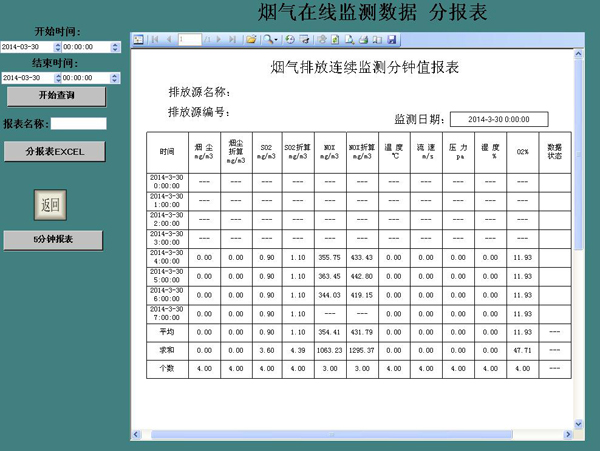Click the 排放源编号 label
This screenshot has height=451, width=600.
pyautogui.click(x=199, y=112)
